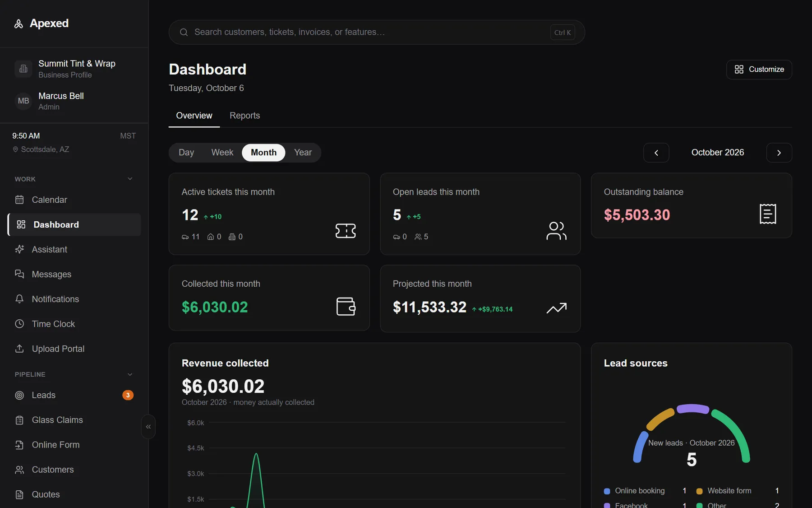The height and width of the screenshot is (508, 812).
Task: Open Glass Claims in the sidebar
Action: [x=74, y=420]
